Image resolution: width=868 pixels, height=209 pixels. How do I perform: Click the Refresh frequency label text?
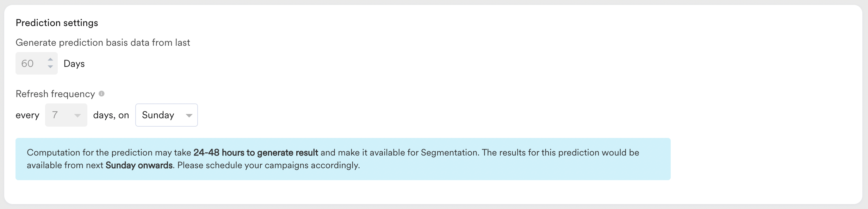click(55, 94)
